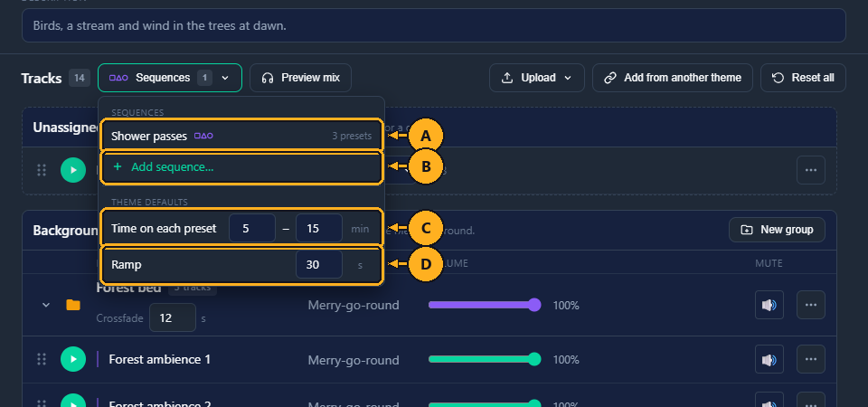Image resolution: width=868 pixels, height=407 pixels.
Task: Select the Shower passes sequence
Action: (241, 136)
